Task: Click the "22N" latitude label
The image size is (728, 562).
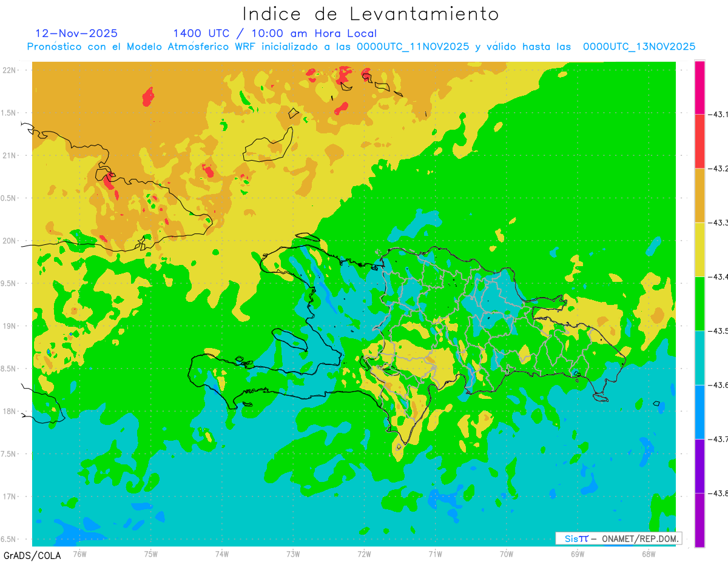Action: click(10, 70)
